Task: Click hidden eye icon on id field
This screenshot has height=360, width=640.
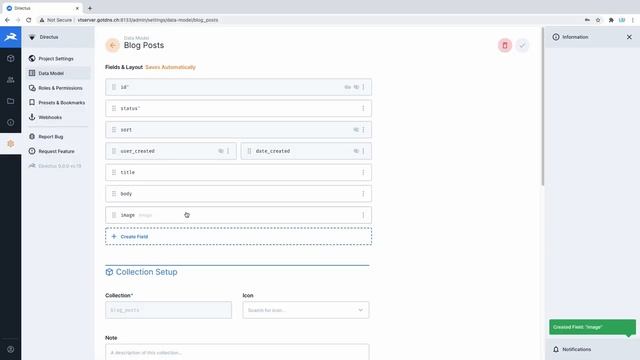Action: tap(356, 87)
